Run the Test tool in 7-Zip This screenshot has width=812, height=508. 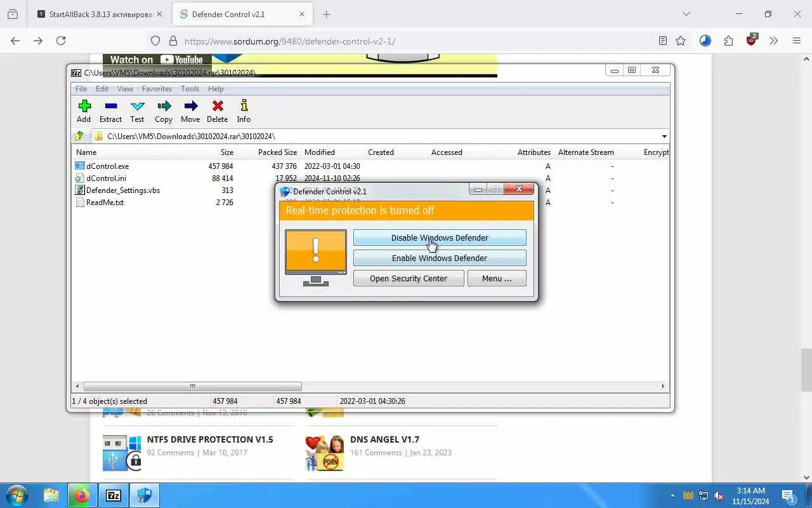click(x=137, y=106)
